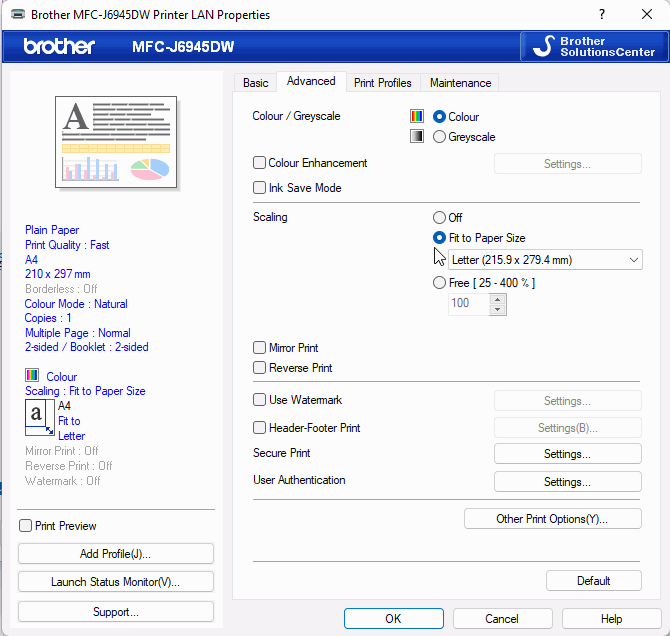Image resolution: width=670 pixels, height=636 pixels.
Task: Select Scaling Off radio button
Action: click(x=439, y=218)
